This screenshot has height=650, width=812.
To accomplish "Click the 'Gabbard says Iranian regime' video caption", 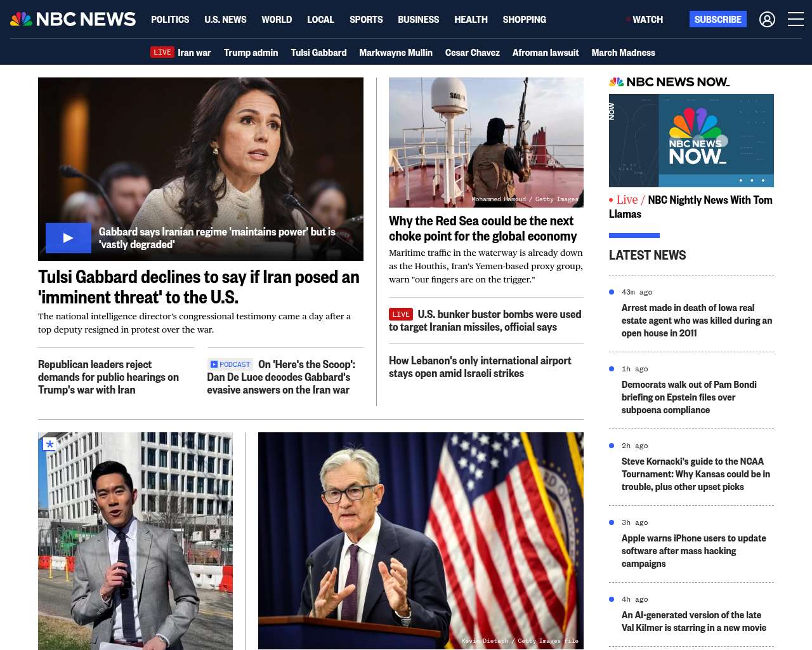I will pos(217,238).
